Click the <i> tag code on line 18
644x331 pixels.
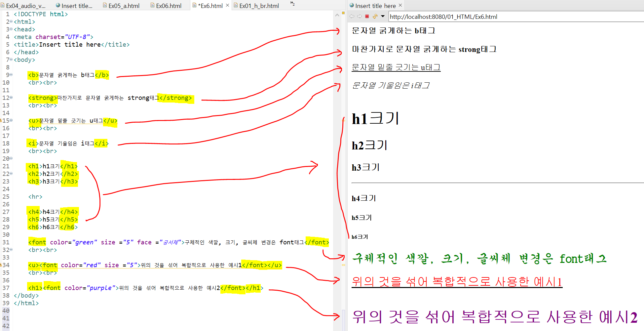68,144
